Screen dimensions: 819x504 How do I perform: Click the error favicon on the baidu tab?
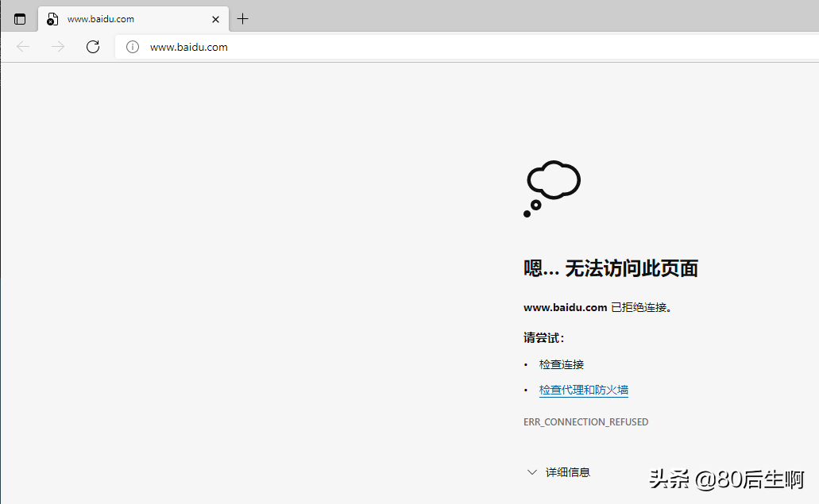click(51, 18)
